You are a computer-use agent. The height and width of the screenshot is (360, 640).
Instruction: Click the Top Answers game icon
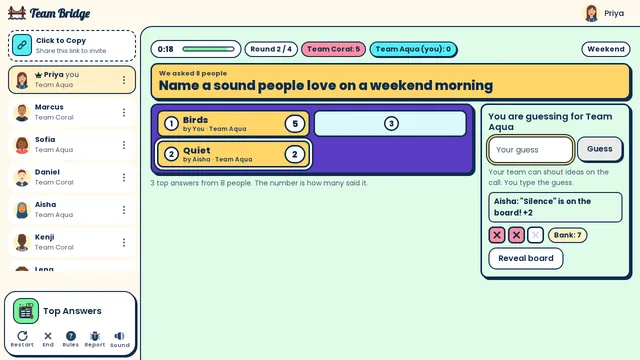tap(26, 311)
